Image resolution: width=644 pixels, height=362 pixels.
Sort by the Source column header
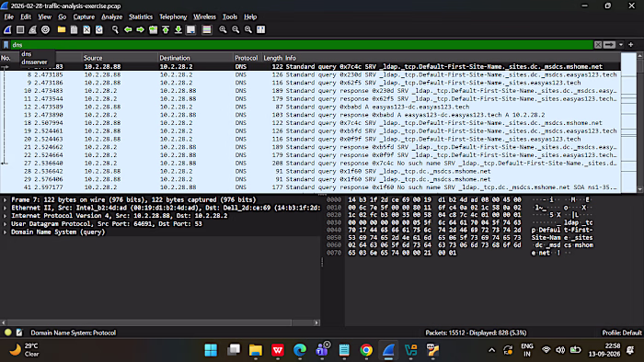120,58
